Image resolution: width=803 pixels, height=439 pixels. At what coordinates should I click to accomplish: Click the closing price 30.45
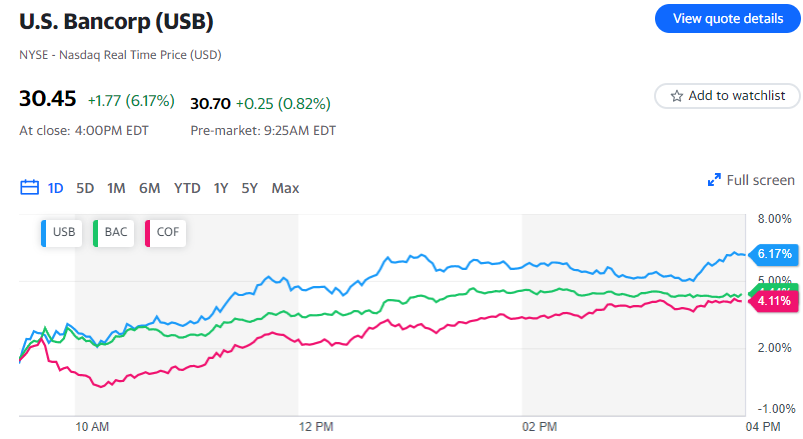pyautogui.click(x=48, y=98)
